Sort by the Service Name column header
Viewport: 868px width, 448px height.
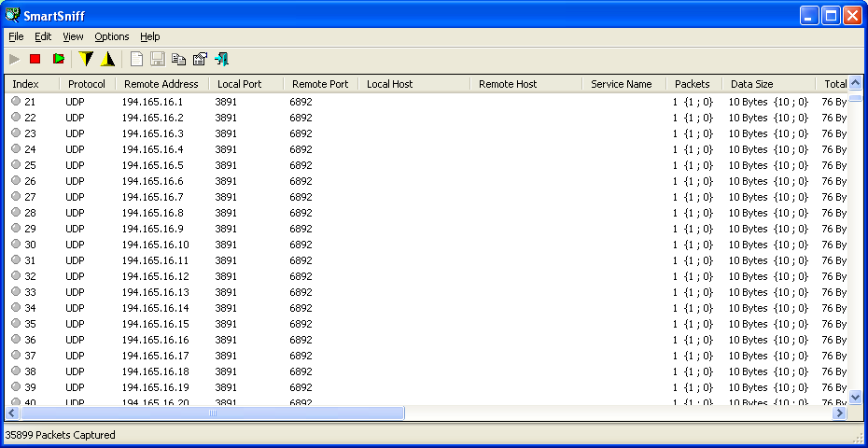(623, 84)
